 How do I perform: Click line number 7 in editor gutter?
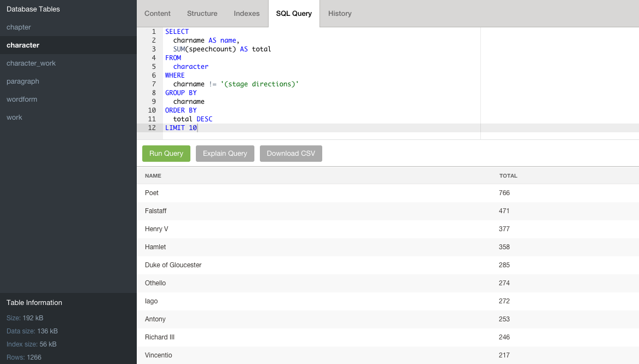tap(154, 84)
